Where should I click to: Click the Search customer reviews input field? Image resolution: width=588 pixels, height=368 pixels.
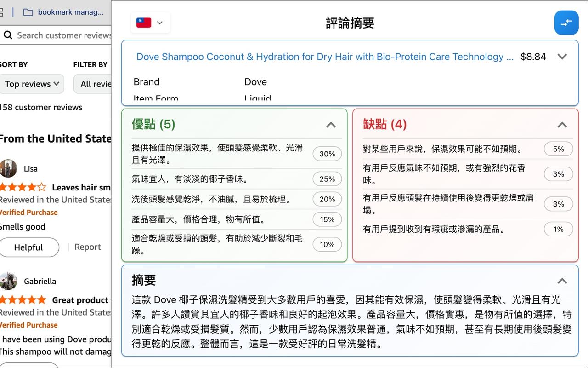pos(60,35)
